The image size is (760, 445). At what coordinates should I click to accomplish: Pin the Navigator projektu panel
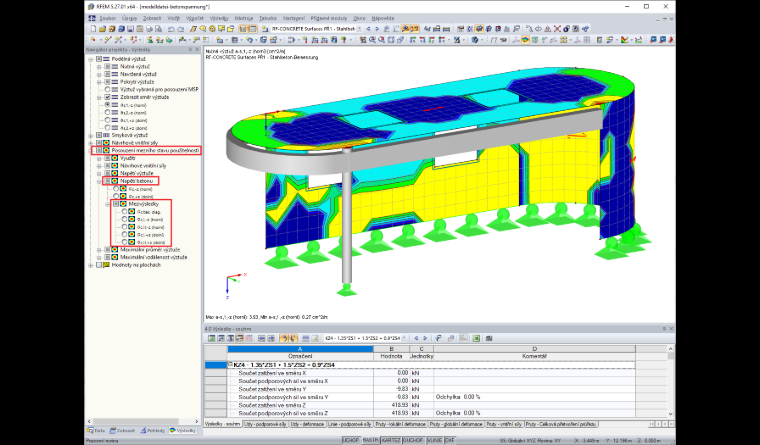(190, 49)
